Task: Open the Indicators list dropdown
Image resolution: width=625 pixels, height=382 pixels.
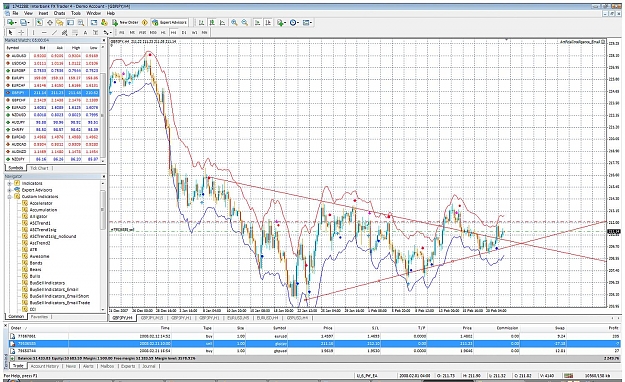Action: click(x=281, y=23)
